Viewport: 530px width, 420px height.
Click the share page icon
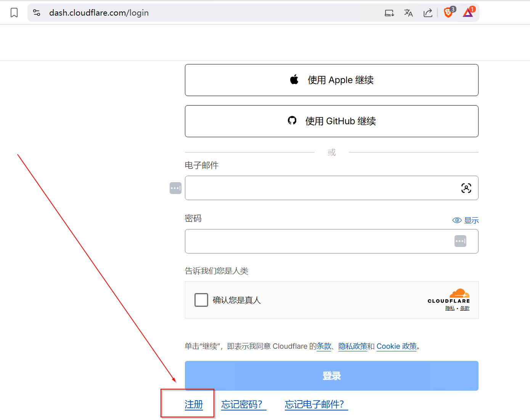[x=428, y=13]
